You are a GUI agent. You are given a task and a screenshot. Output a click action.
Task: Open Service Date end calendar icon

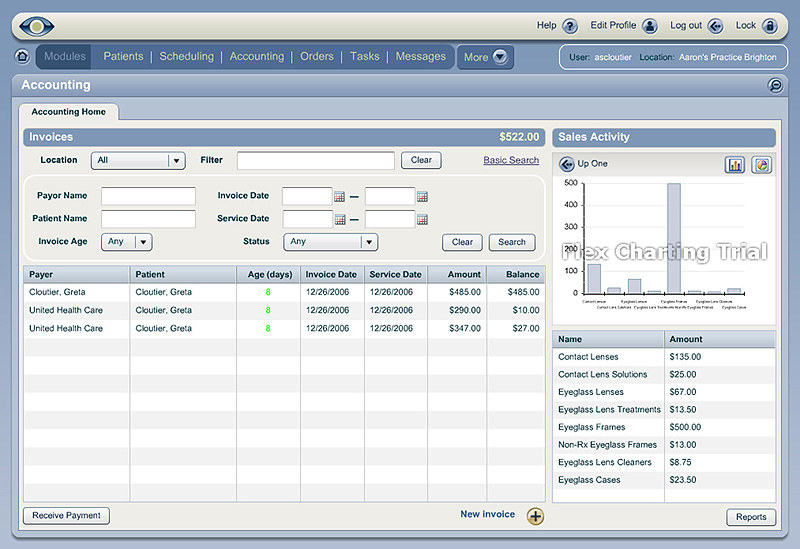422,219
